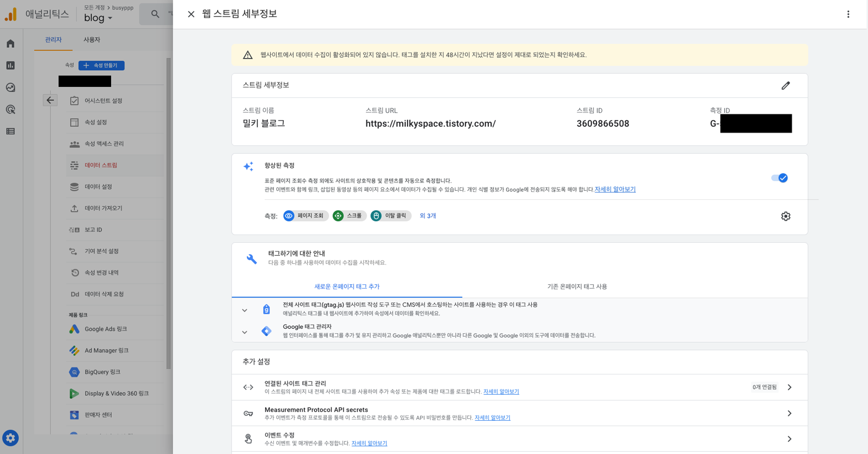Viewport: 868px width, 454px height.
Task: Open 데이터 가져오기 menu item
Action: pos(115,208)
